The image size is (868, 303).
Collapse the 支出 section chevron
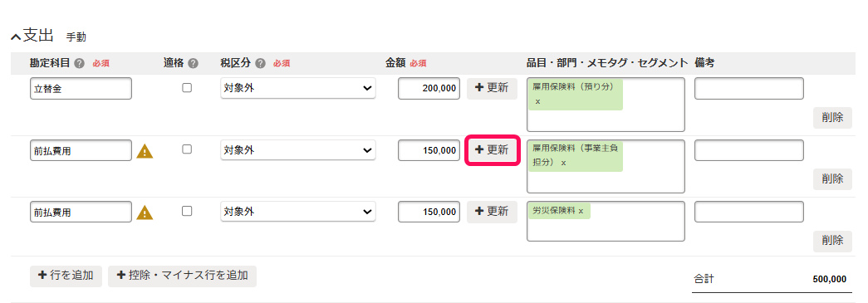point(16,37)
